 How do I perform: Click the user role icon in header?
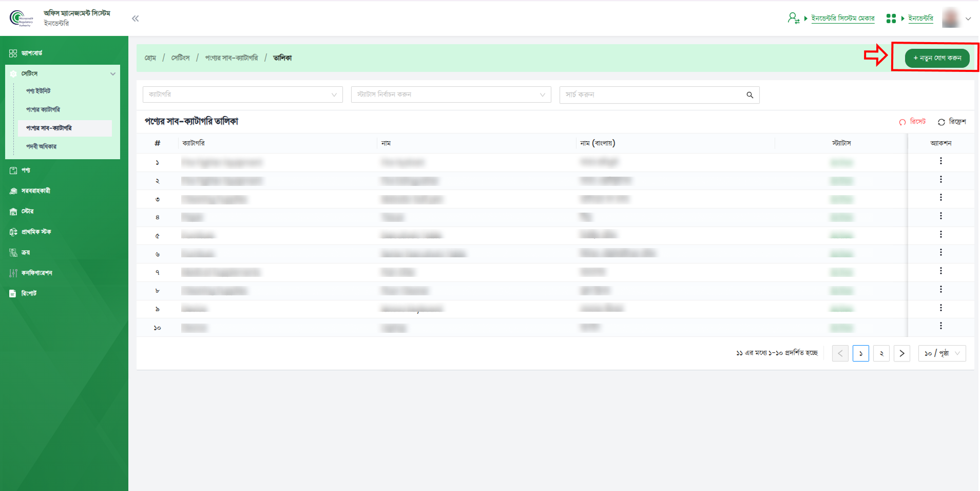coord(794,18)
